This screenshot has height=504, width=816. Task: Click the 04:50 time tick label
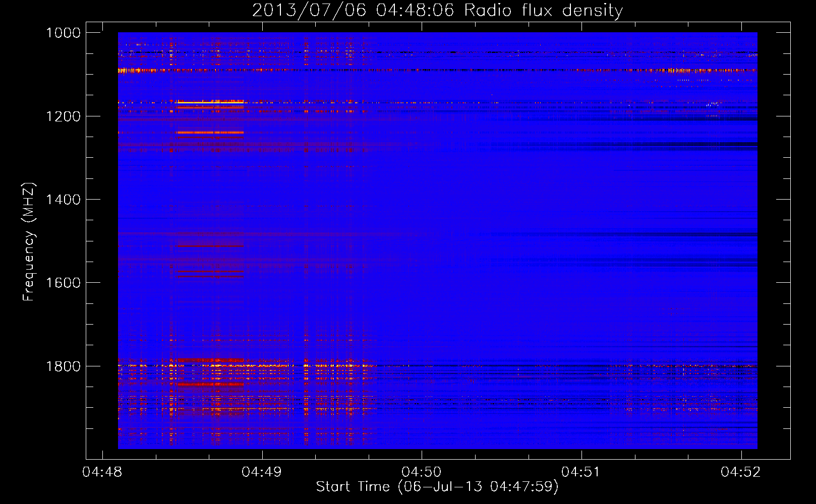(x=422, y=472)
